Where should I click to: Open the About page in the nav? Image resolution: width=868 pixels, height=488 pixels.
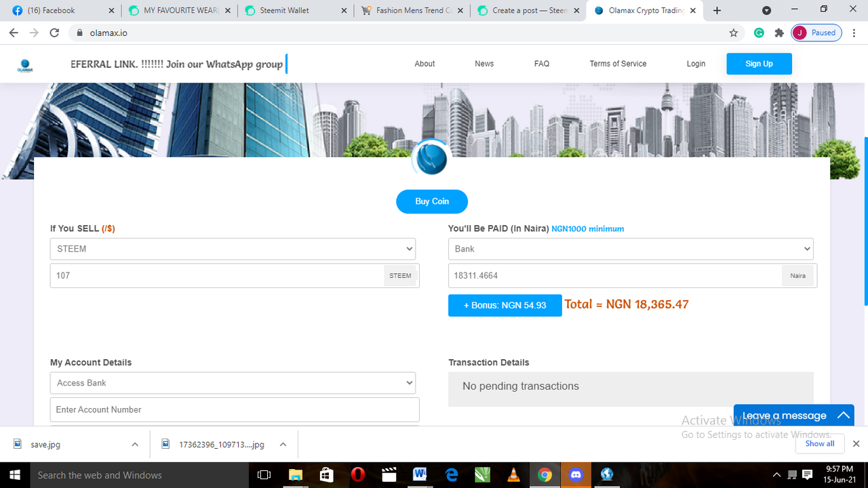425,64
